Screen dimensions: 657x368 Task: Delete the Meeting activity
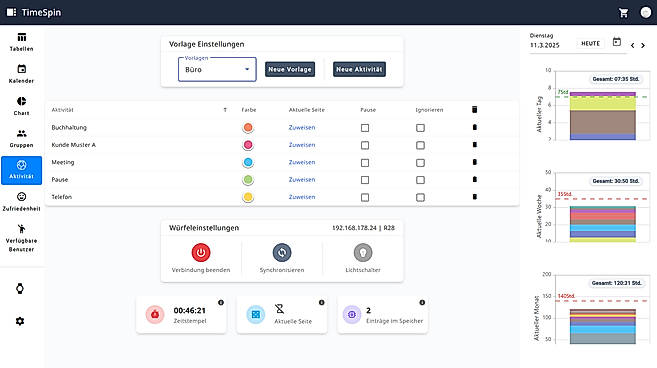(475, 162)
